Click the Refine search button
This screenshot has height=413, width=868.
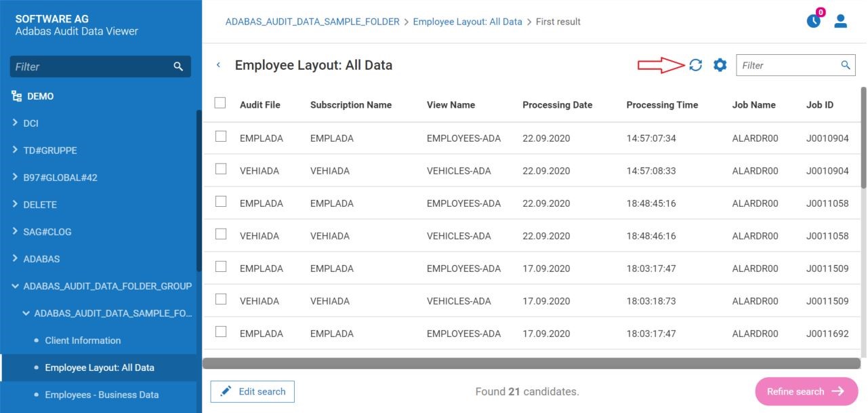click(x=806, y=391)
